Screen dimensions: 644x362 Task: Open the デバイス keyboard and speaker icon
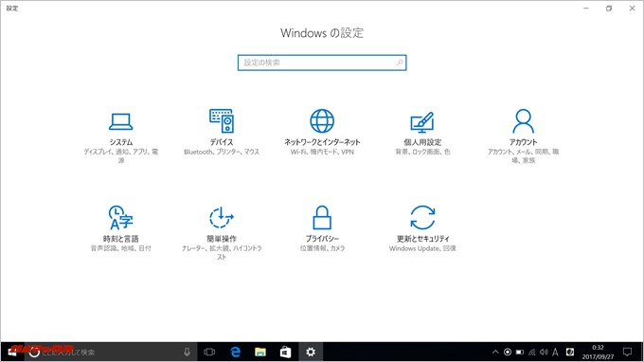(222, 120)
